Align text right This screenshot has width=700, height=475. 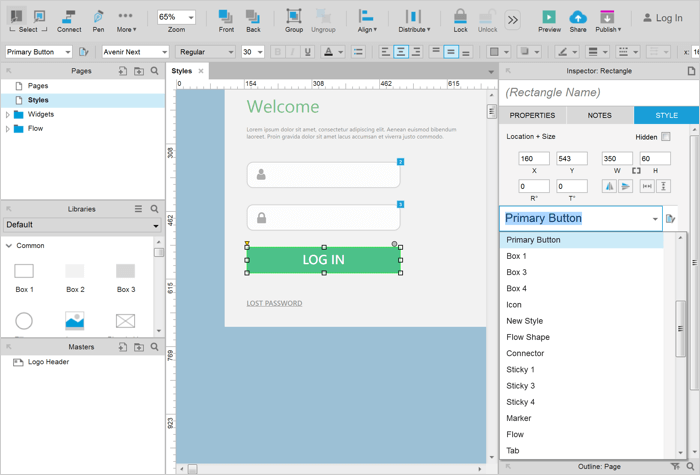point(416,52)
